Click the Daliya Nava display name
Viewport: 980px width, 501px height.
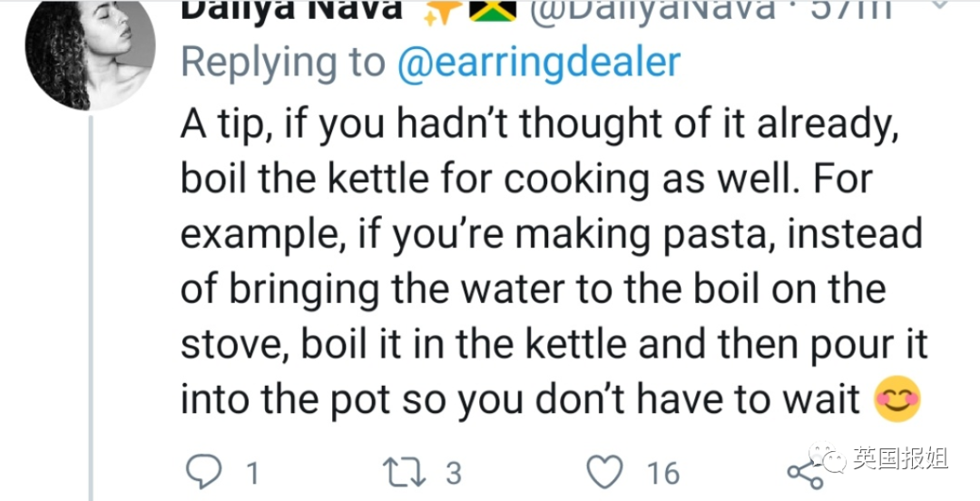[292, 9]
